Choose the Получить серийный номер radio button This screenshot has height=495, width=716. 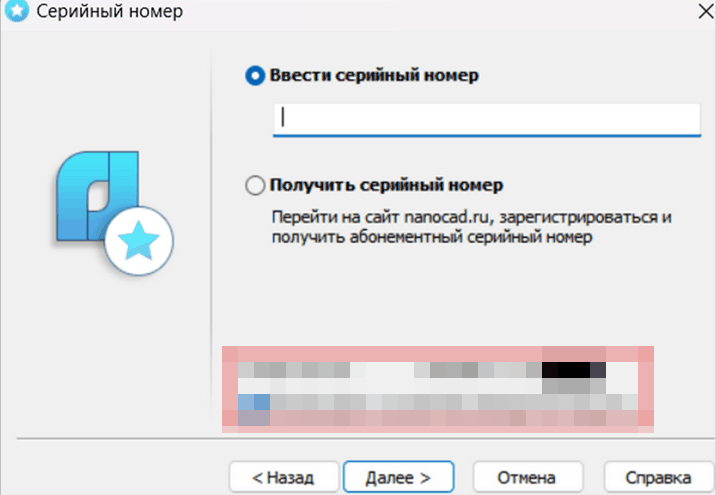255,186
